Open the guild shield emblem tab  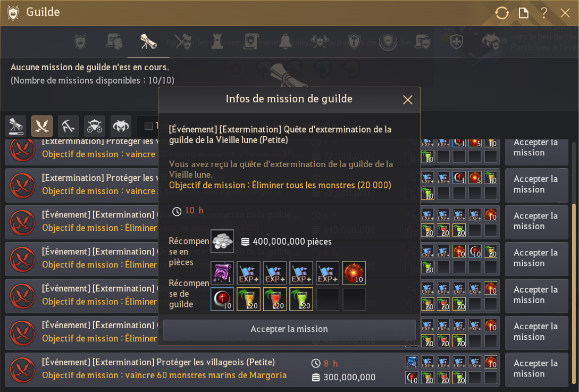80,41
